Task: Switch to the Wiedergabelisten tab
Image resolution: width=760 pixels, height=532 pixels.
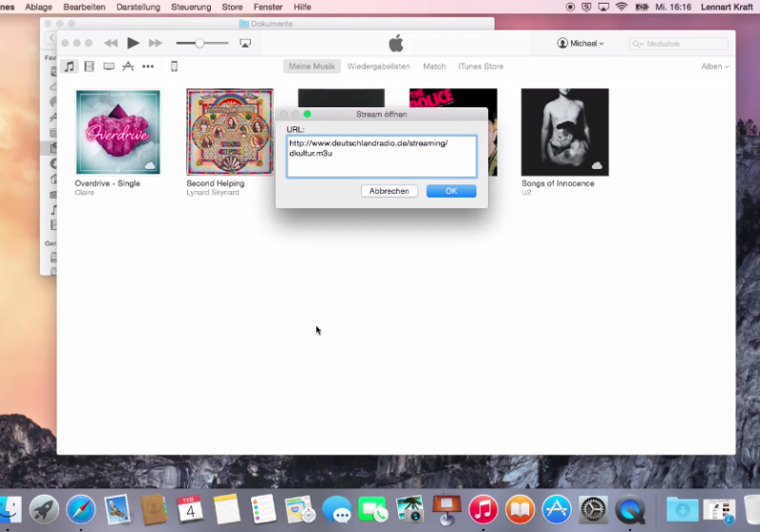Action: pyautogui.click(x=378, y=66)
